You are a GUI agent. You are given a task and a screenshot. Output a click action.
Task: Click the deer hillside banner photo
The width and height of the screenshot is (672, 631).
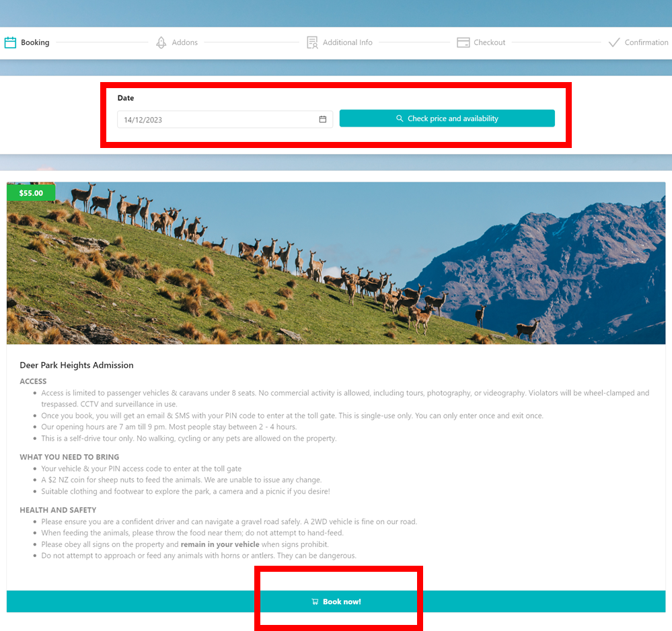click(x=336, y=263)
